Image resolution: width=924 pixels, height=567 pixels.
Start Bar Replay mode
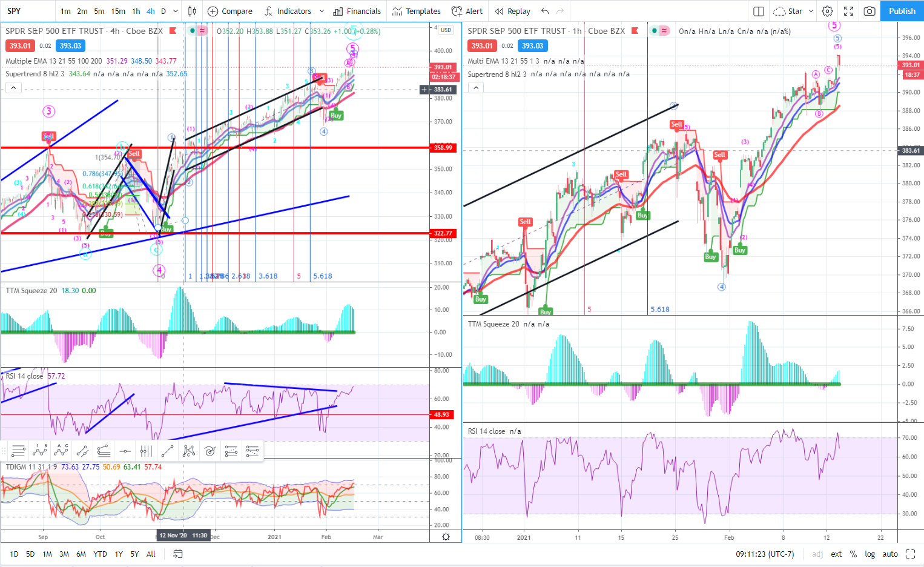coord(512,11)
